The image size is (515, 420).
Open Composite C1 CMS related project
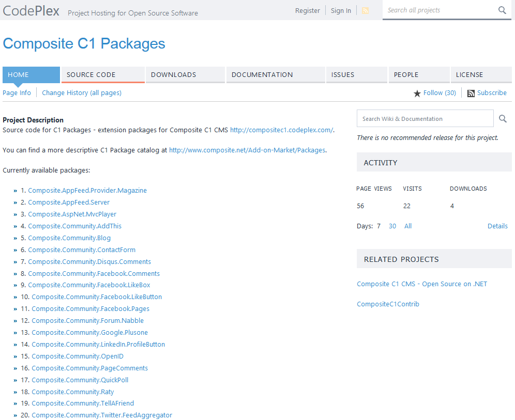[x=422, y=284]
